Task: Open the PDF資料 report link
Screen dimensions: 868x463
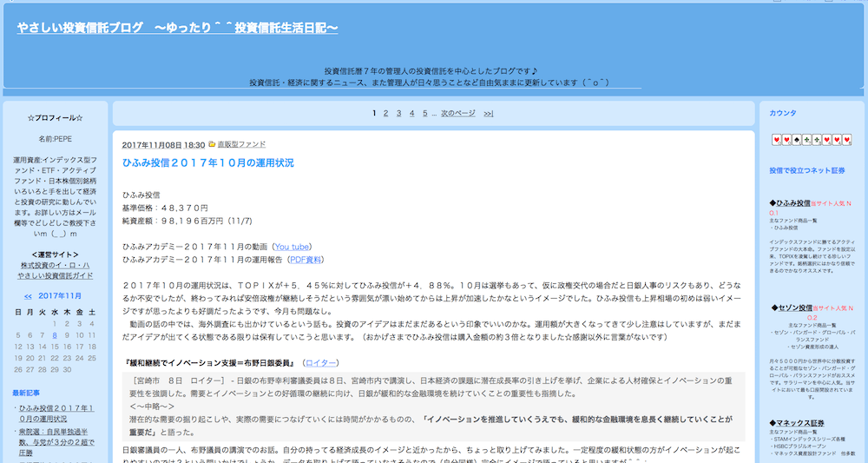Action: coord(306,259)
